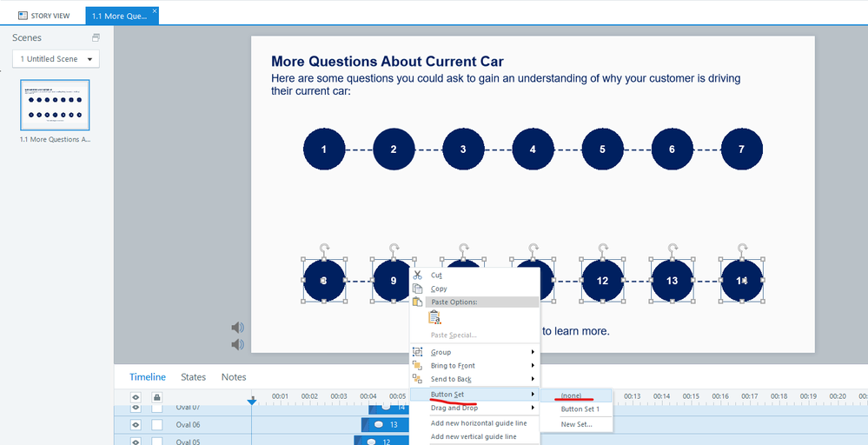Screen dimensions: 868x445
Task: Toggle visibility eye for Oval 06
Action: (x=136, y=424)
